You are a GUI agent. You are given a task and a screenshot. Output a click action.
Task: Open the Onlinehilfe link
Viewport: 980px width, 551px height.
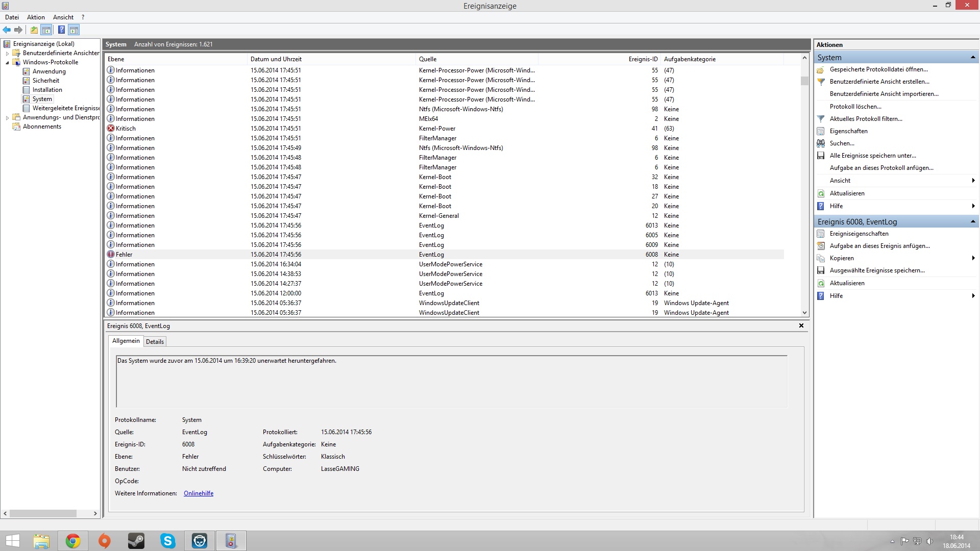199,493
